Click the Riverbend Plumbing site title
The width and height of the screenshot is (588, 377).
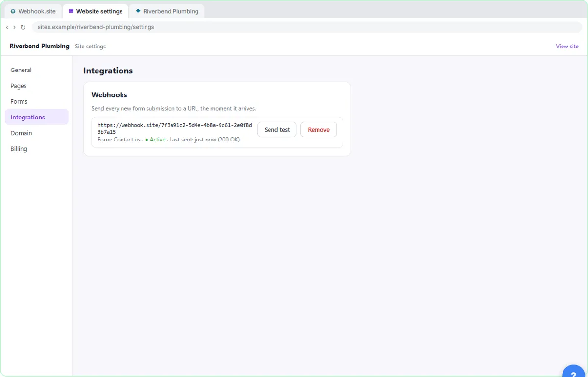pos(40,46)
